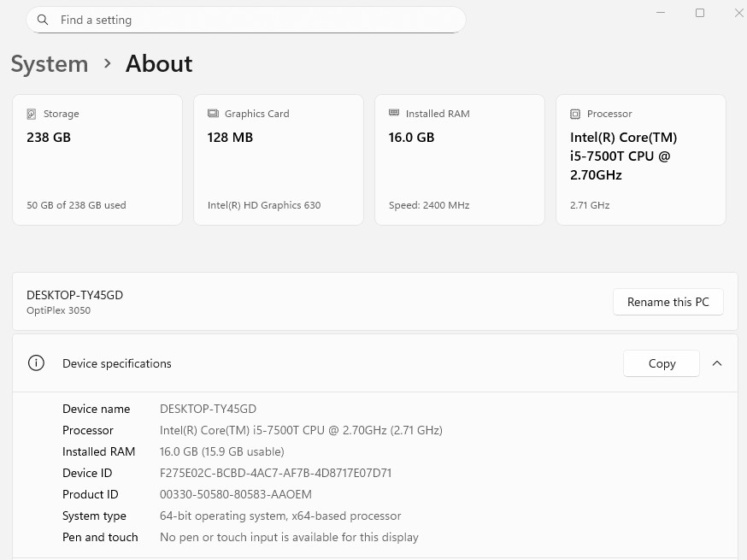The height and width of the screenshot is (560, 747).
Task: Click the Product ID value text
Action: [x=236, y=494]
